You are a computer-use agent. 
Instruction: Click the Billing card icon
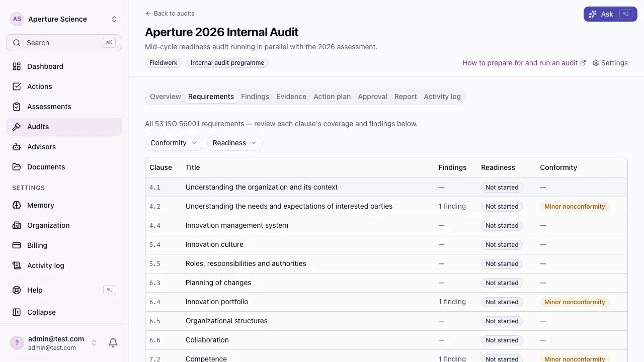pos(17,245)
